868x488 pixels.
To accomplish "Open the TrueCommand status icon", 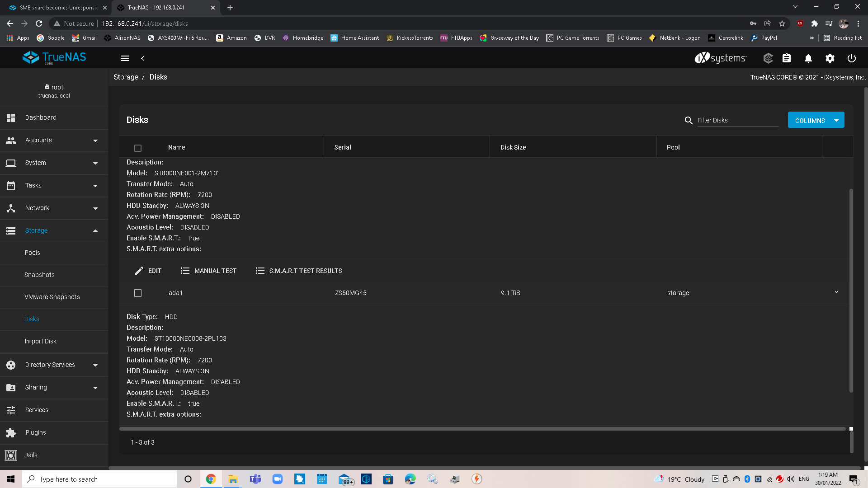I will (768, 58).
